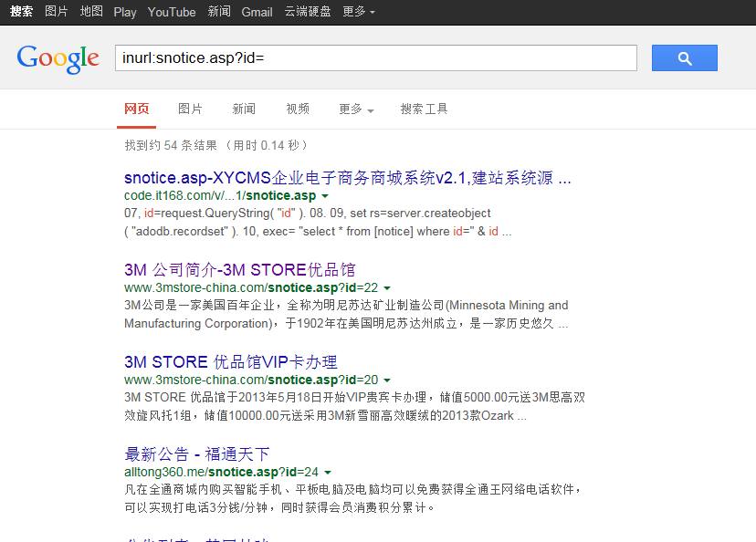
Task: Expand arrow next to alltong360.me URL
Action: pyautogui.click(x=328, y=472)
